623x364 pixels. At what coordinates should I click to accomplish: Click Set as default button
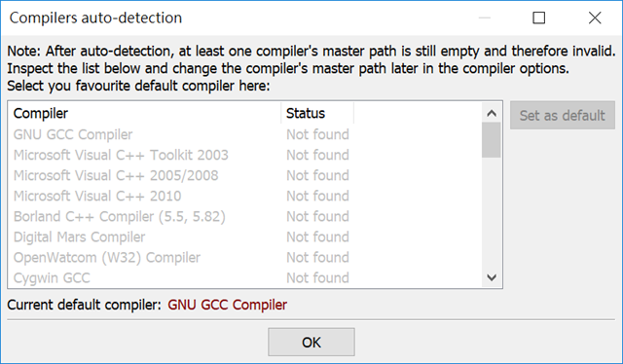(x=563, y=115)
